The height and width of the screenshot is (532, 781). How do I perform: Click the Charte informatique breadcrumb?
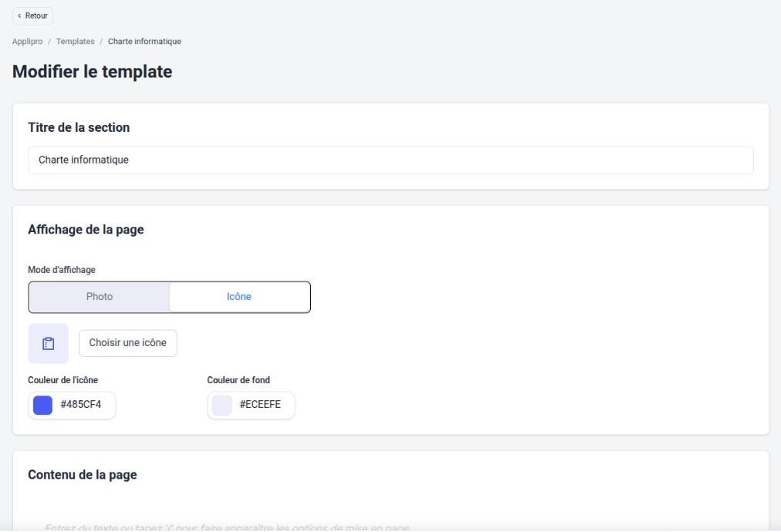click(144, 42)
